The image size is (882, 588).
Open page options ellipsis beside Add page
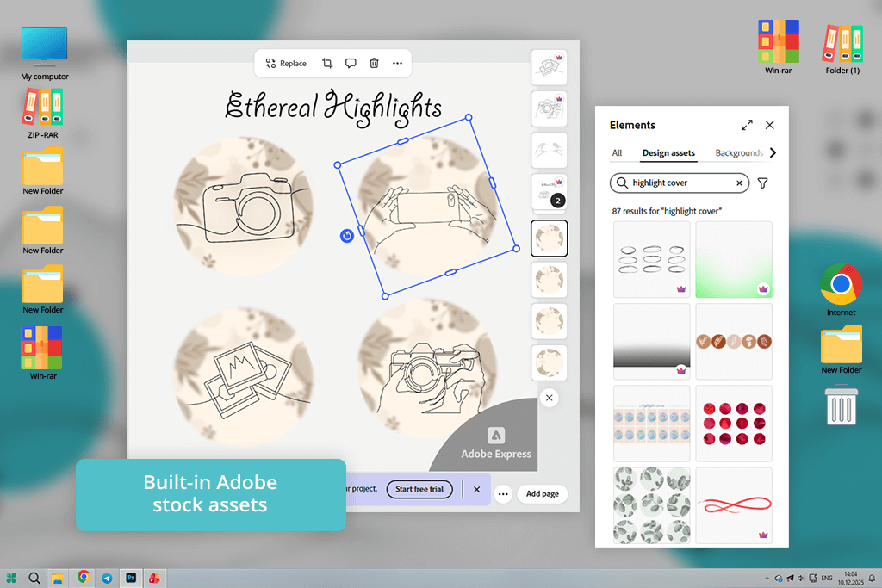[x=503, y=494]
